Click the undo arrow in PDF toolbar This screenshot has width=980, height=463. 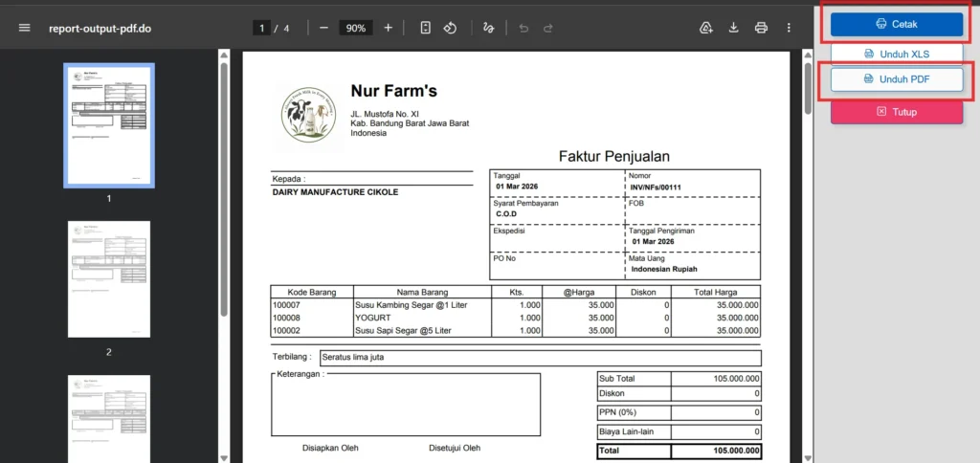[x=523, y=28]
